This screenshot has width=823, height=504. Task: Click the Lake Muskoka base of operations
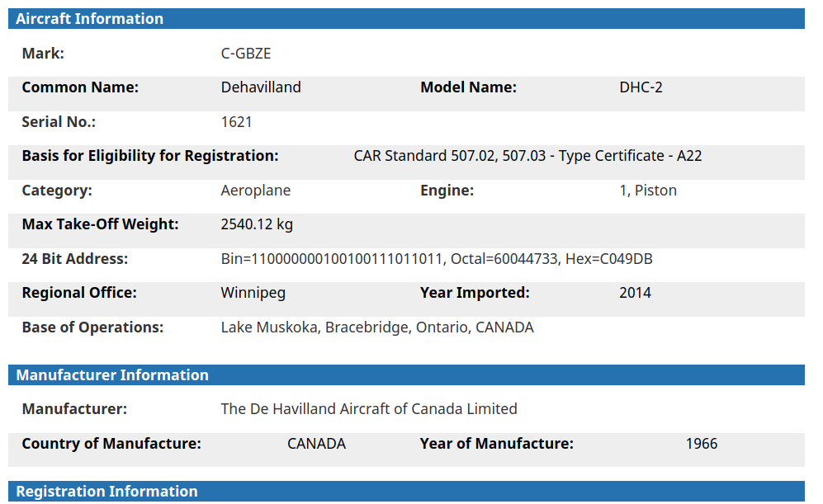(377, 327)
